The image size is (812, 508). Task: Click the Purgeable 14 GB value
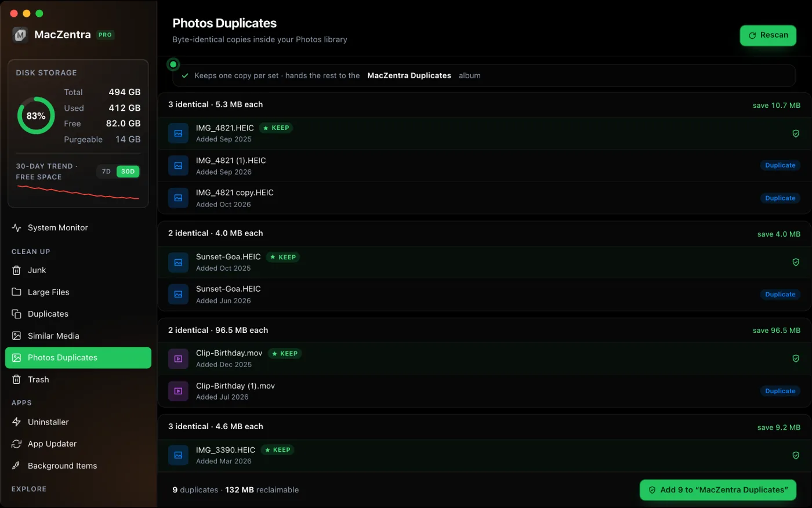[x=128, y=139]
